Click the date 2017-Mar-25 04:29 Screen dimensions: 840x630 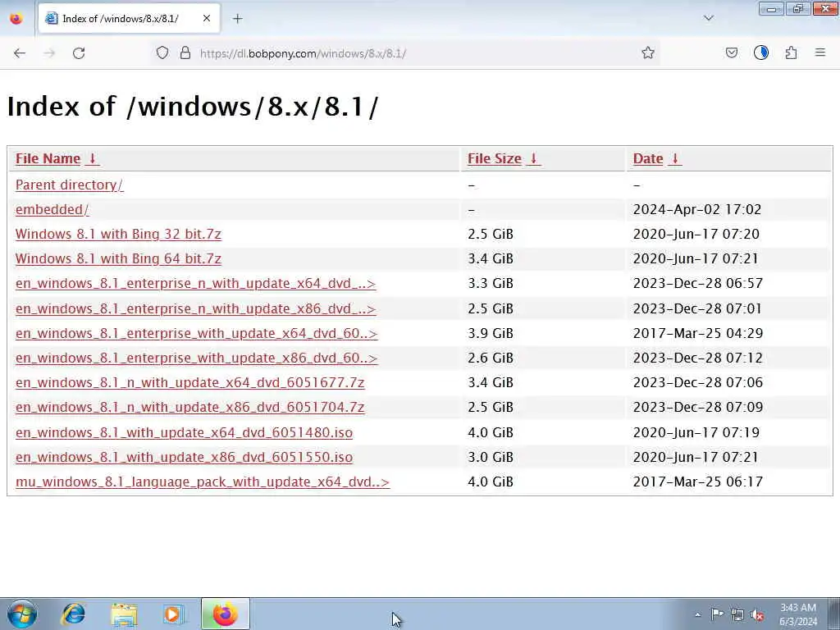click(697, 333)
